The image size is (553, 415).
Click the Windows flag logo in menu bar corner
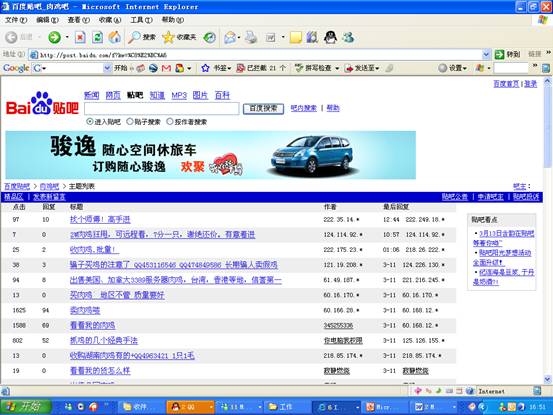(543, 20)
